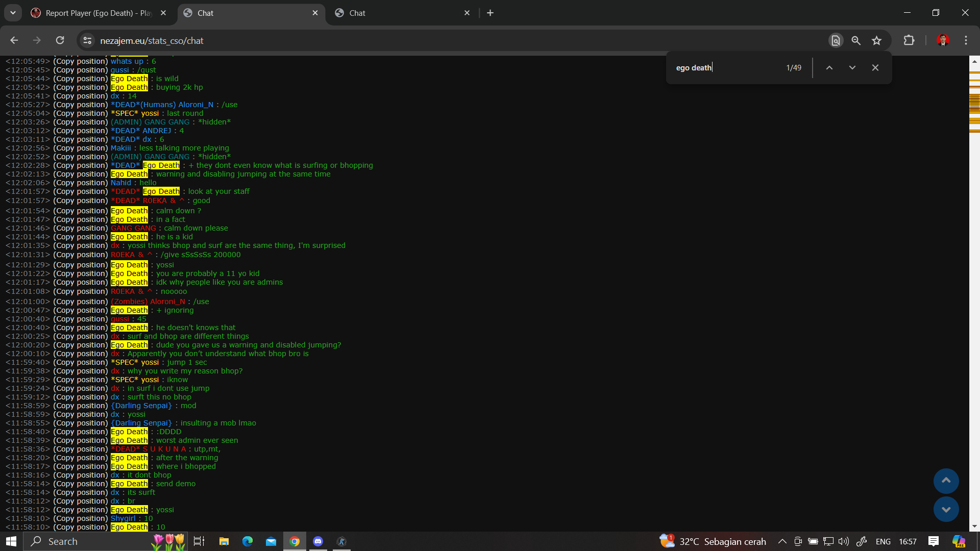This screenshot has height=551, width=980.
Task: Expand the tab search dropdown arrow
Action: pyautogui.click(x=13, y=13)
